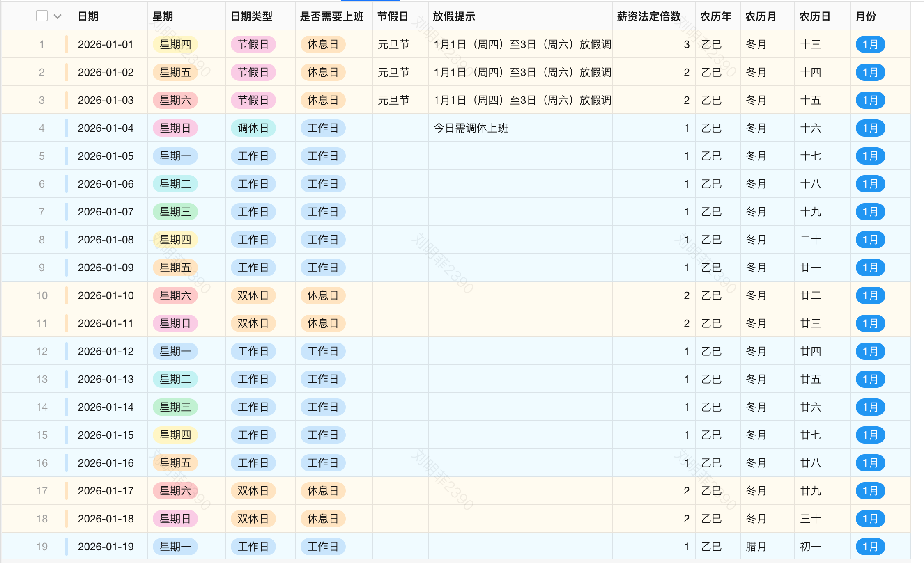Click row number 8

(x=41, y=240)
